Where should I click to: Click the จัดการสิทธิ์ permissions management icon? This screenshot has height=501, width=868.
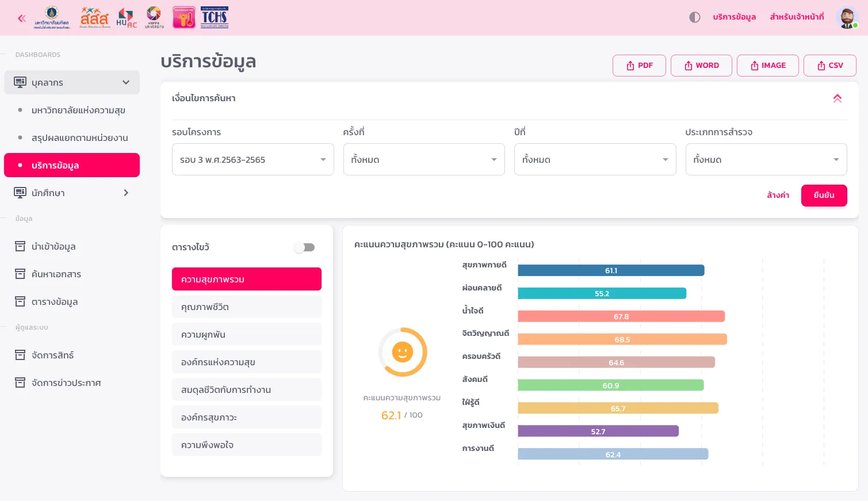tap(20, 355)
